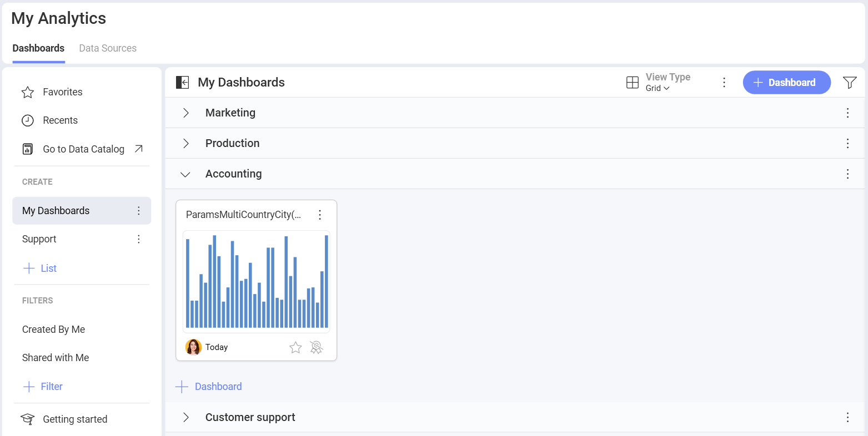Screen dimensions: 868x436
Task: Click the Data Catalog icon
Action: pyautogui.click(x=28, y=149)
